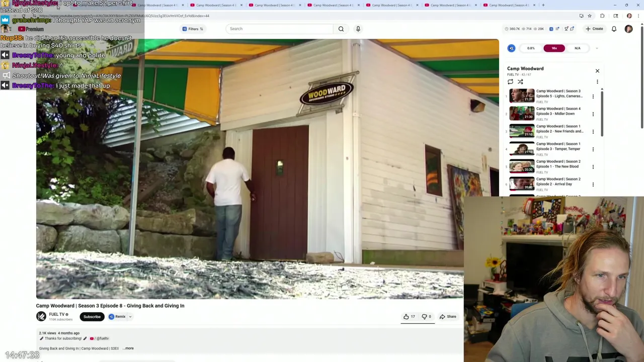Toggle playlist loop
The image size is (644, 362).
(510, 81)
